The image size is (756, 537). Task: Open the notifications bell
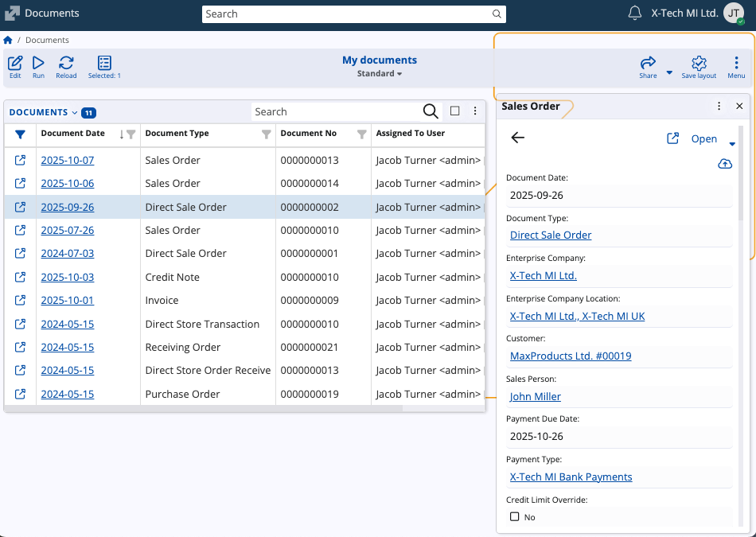[x=635, y=14]
